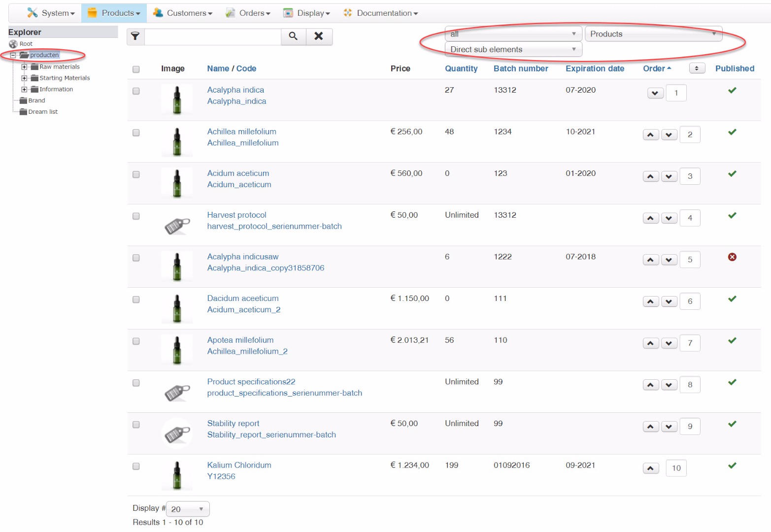Click the magnifier search button

(x=293, y=36)
